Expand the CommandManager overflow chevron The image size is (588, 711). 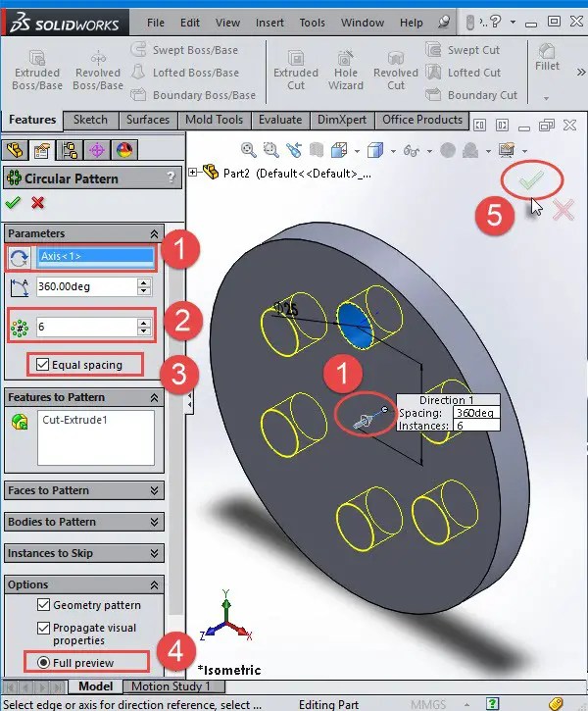(581, 73)
